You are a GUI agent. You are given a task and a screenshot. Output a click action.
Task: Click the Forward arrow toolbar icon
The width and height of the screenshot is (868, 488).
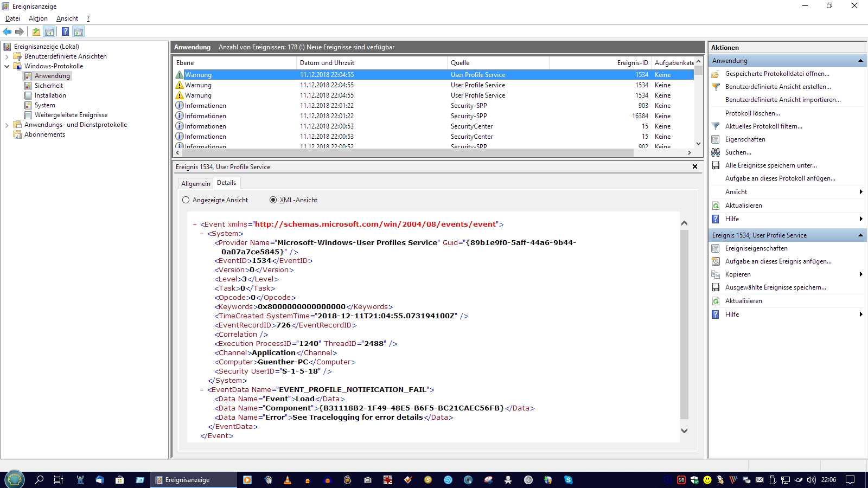point(20,31)
